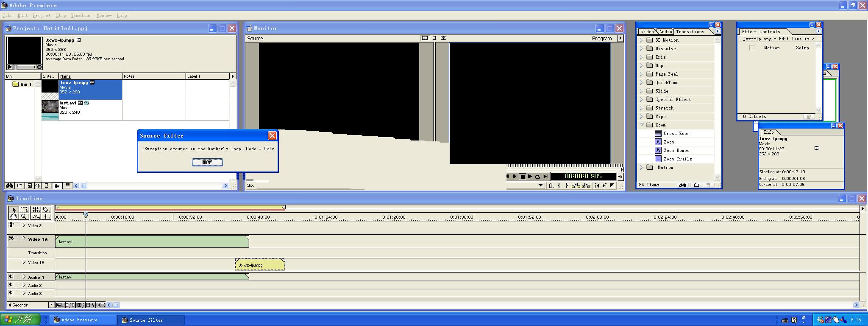
Task: Switch to Source filter taskbar button
Action: point(152,320)
